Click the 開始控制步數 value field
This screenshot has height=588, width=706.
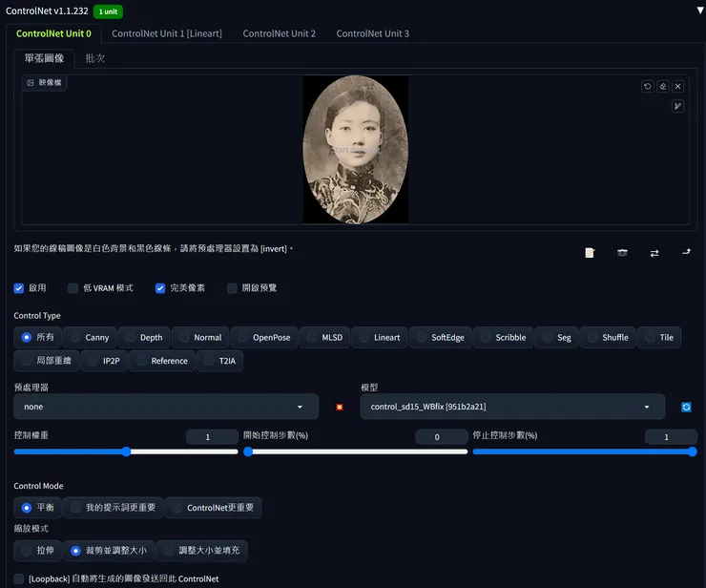click(x=441, y=436)
